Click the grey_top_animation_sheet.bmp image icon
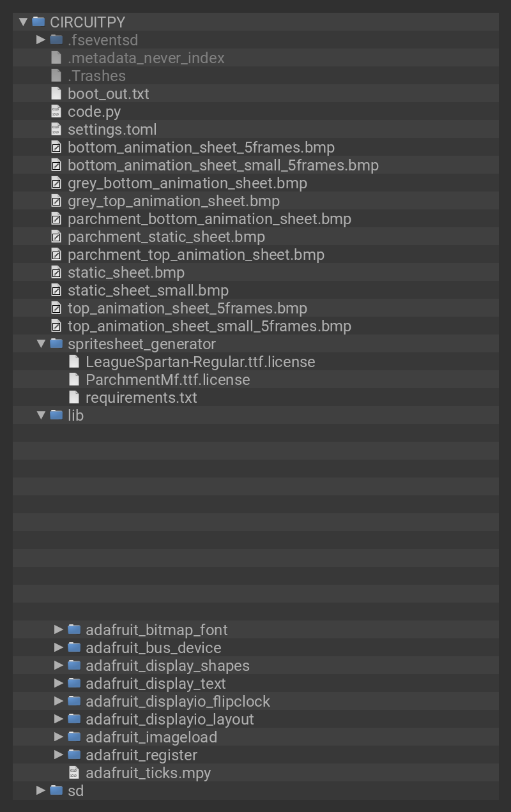This screenshot has width=511, height=812. click(x=56, y=201)
